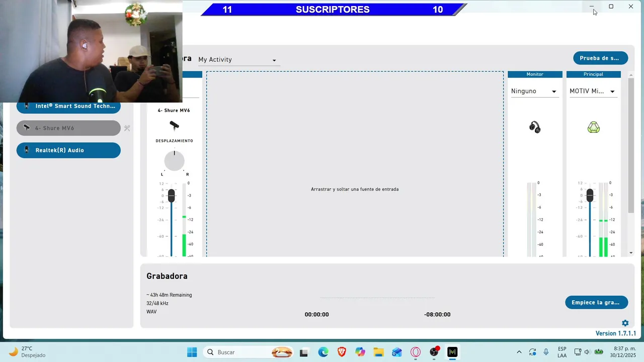Image resolution: width=644 pixels, height=362 pixels.
Task: Click the MOTIV Mix taskbar icon
Action: (x=452, y=352)
